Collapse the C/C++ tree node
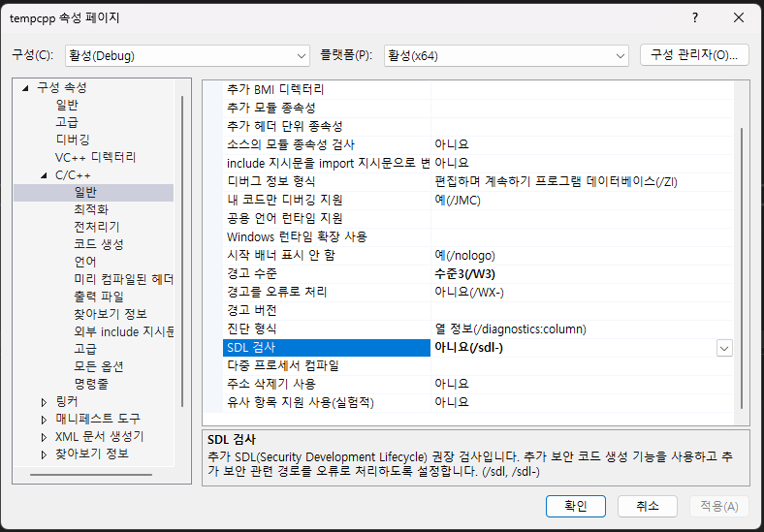The height and width of the screenshot is (532, 764). pos(44,175)
